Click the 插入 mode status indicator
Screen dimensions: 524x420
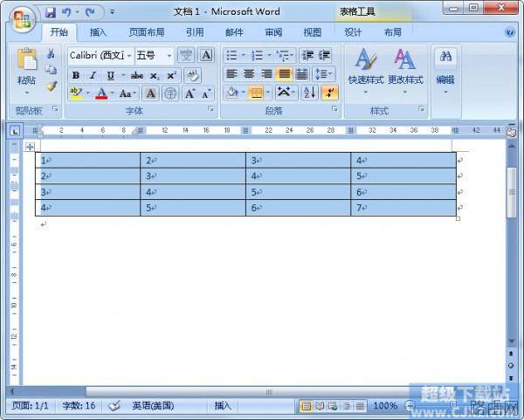[x=223, y=406]
